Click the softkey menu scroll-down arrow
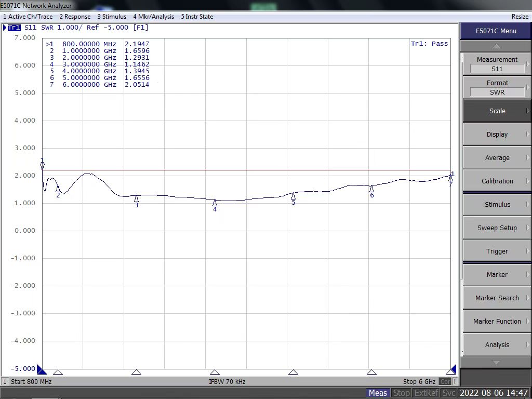532x399 pixels. [496, 362]
